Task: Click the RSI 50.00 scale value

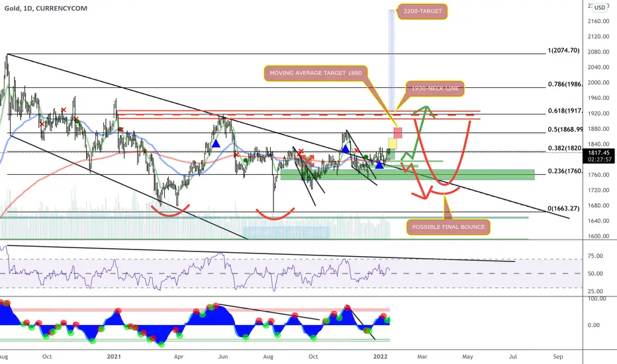Action: (x=595, y=273)
